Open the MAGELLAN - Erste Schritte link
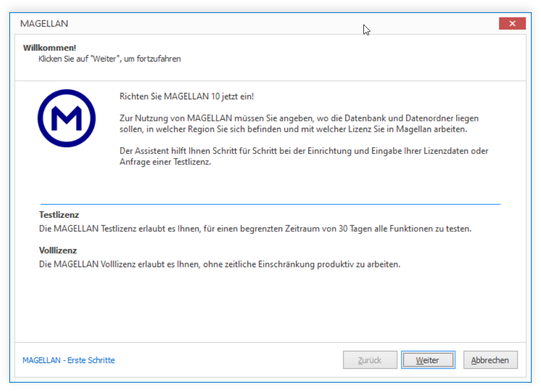 (x=68, y=360)
